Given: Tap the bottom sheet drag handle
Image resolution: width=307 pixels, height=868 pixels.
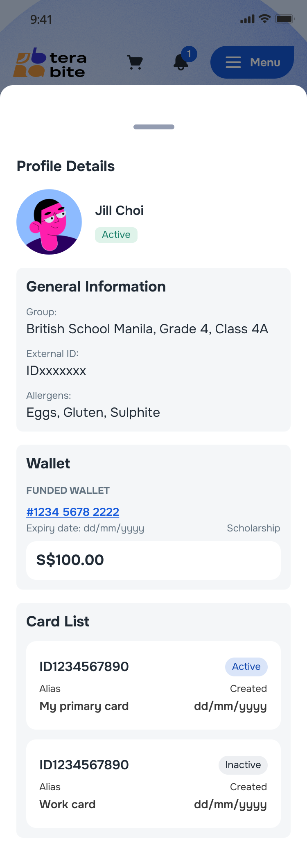Looking at the screenshot, I should (153, 127).
